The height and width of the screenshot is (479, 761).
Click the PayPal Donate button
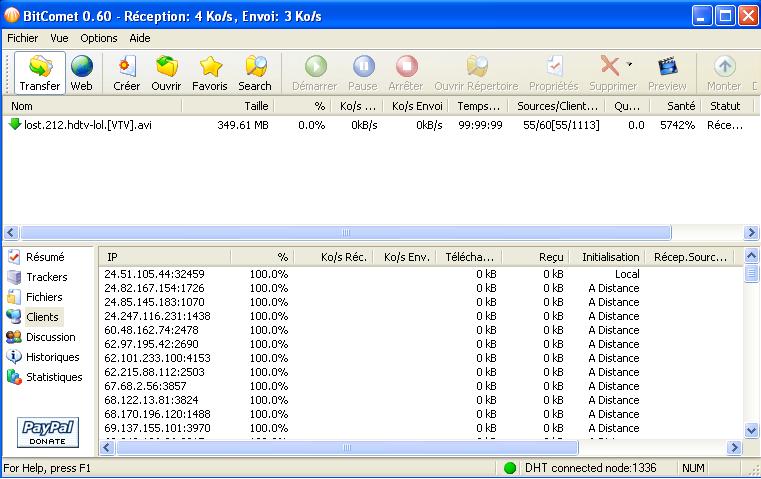[48, 432]
